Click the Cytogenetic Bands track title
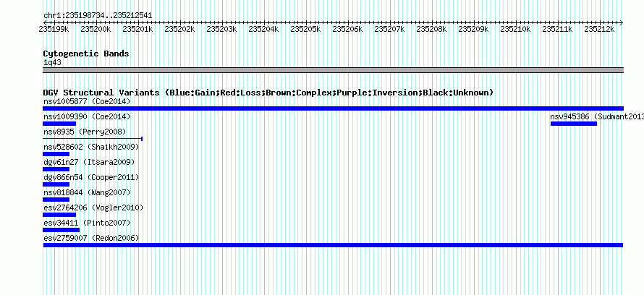Image resolution: width=644 pixels, height=295 pixels. 86,54
